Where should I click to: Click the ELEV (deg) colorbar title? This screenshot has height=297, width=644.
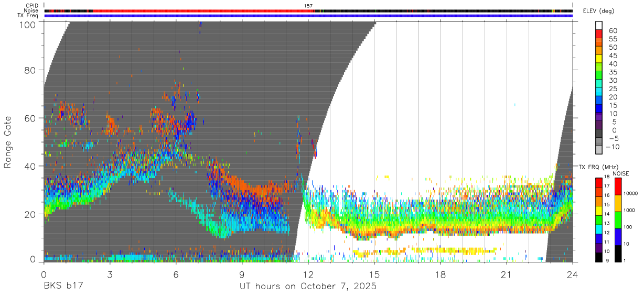coord(598,11)
